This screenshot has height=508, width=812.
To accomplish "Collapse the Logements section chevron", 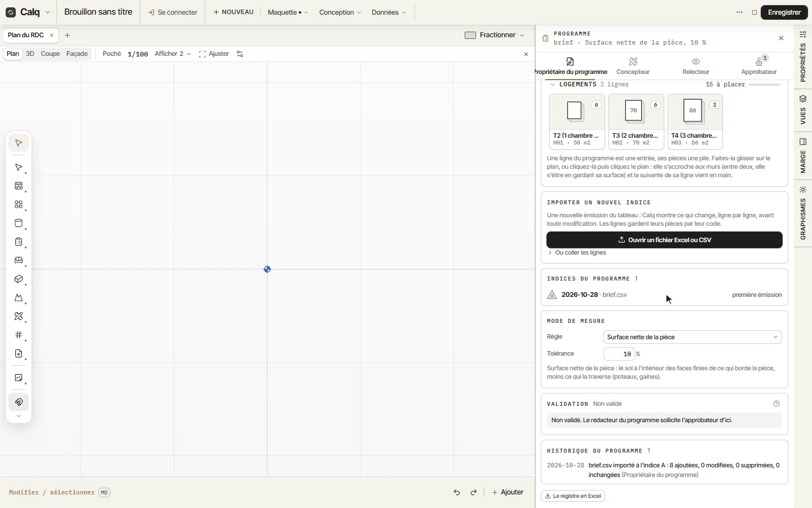I will pyautogui.click(x=553, y=85).
